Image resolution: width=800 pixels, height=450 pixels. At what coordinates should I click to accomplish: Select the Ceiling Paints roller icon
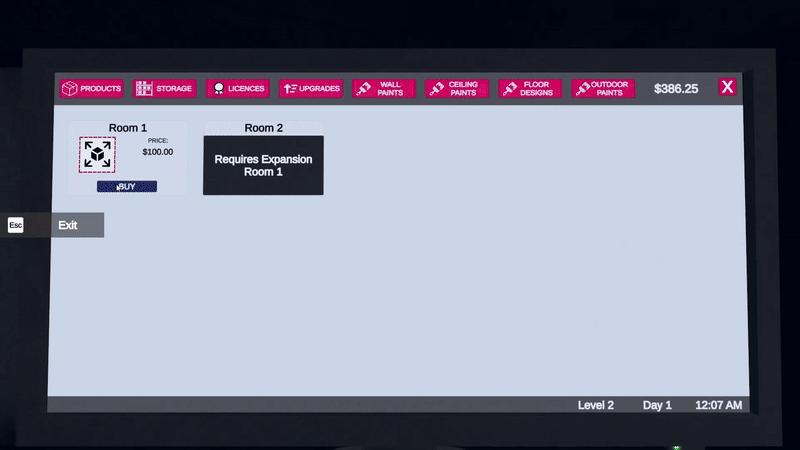click(x=436, y=89)
